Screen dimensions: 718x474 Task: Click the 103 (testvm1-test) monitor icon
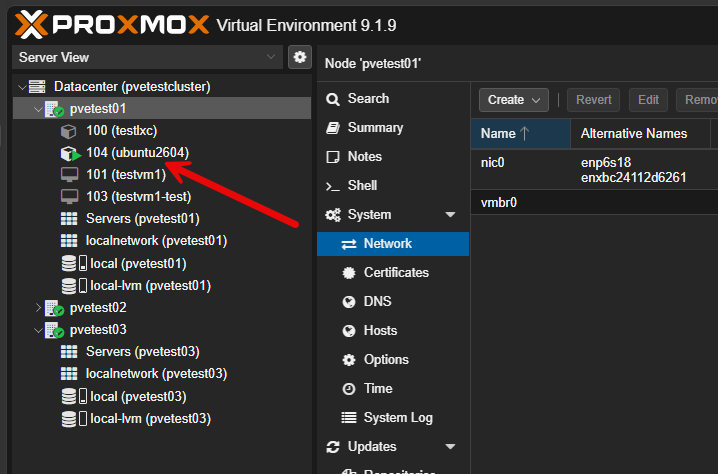(70, 197)
